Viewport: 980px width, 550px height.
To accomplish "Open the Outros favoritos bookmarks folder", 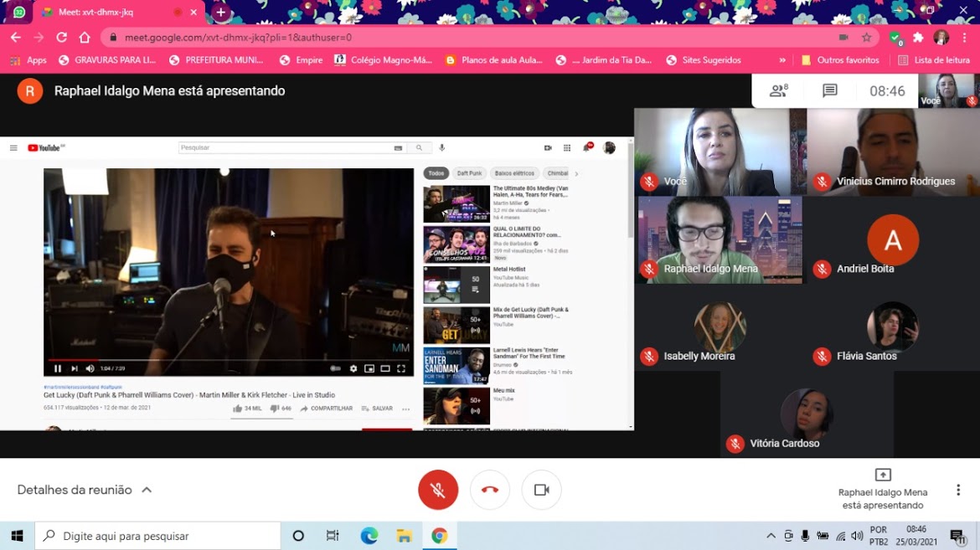I will coord(840,60).
